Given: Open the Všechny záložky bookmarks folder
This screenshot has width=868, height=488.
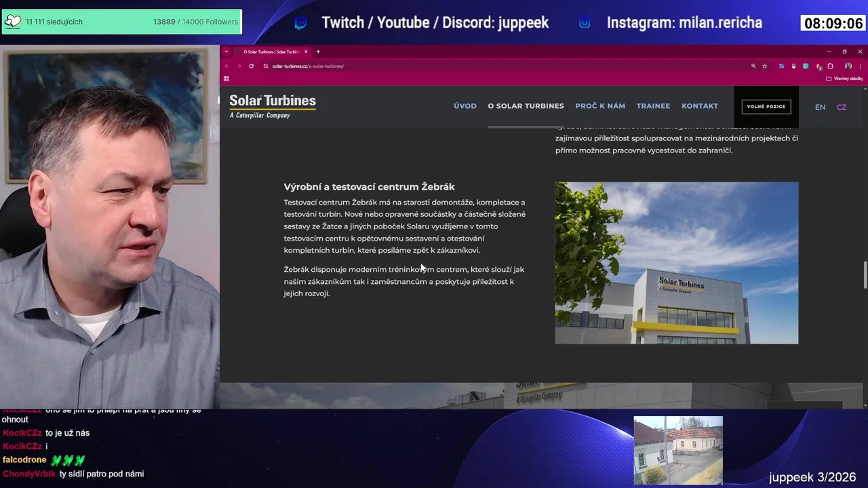Looking at the screenshot, I should click(x=844, y=79).
